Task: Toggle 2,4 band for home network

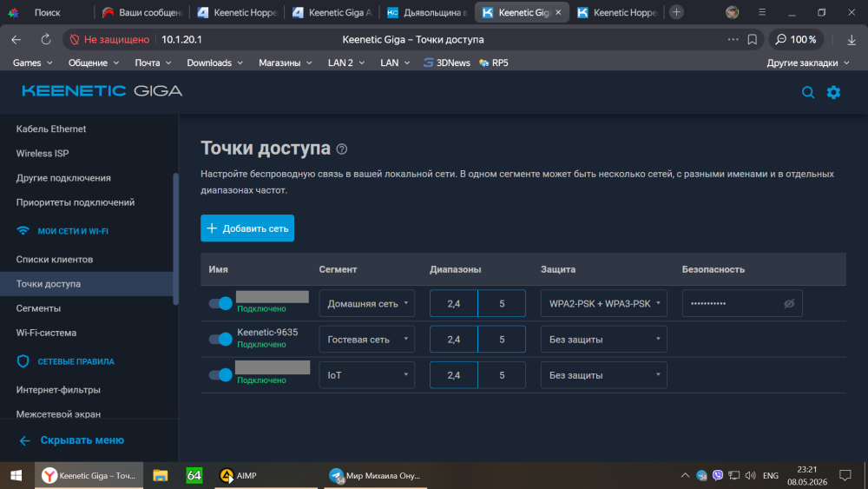Action: pyautogui.click(x=453, y=303)
